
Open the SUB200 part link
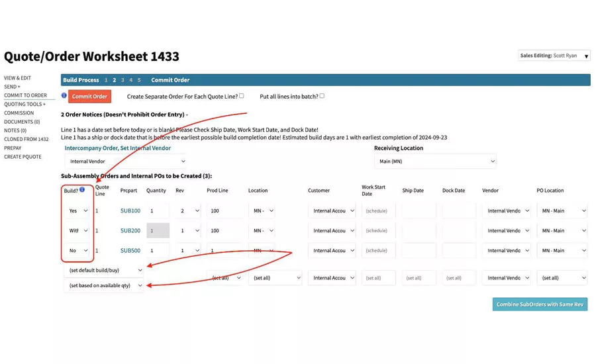[130, 230]
